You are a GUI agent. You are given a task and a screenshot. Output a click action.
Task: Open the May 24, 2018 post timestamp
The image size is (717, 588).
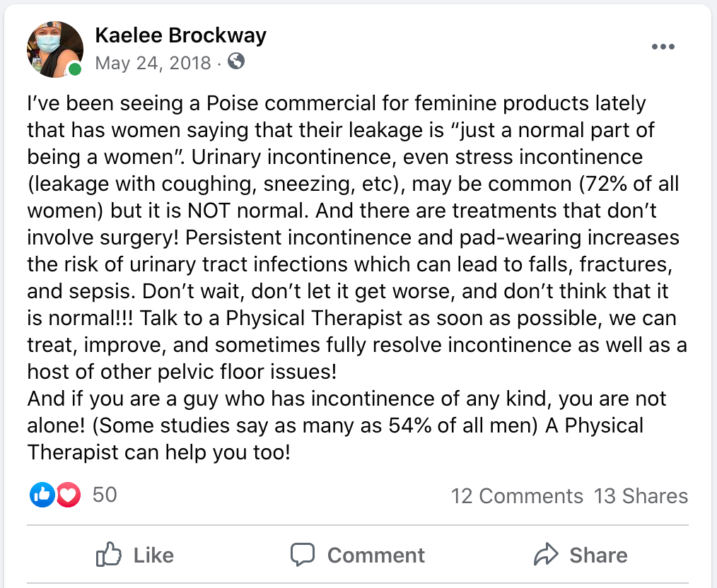click(153, 63)
